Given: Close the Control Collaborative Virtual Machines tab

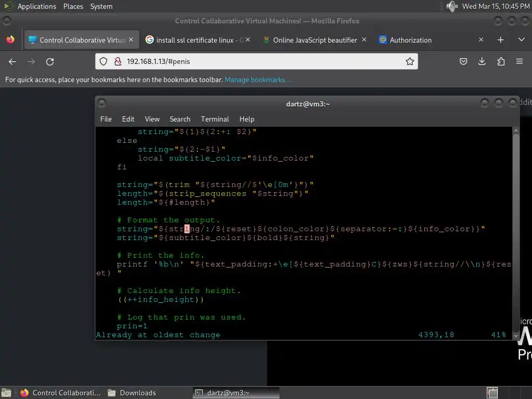Looking at the screenshot, I should point(131,39).
